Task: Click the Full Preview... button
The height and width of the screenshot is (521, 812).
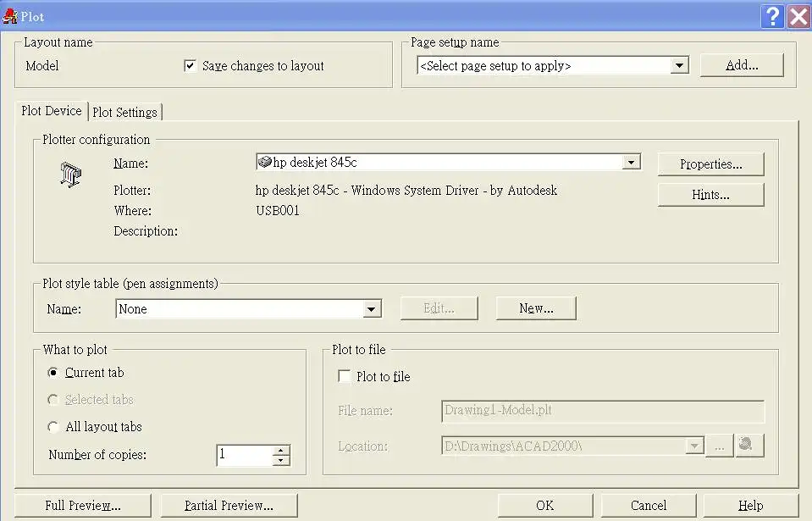Action: click(83, 506)
